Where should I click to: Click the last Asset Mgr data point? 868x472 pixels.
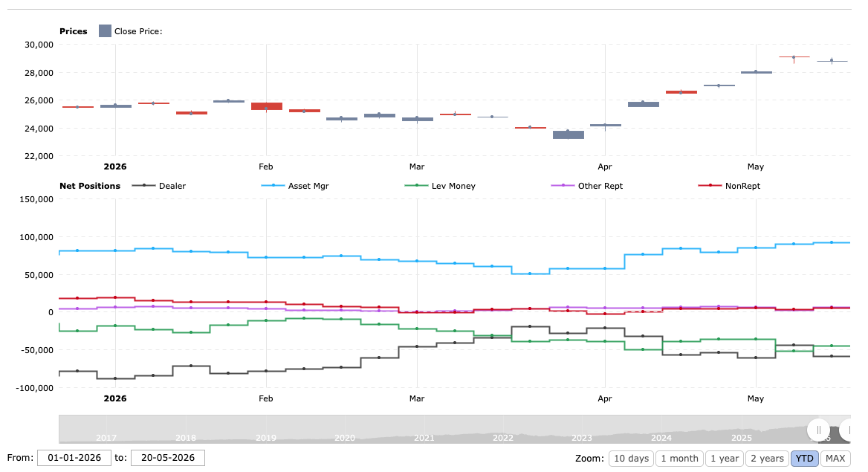(x=832, y=242)
